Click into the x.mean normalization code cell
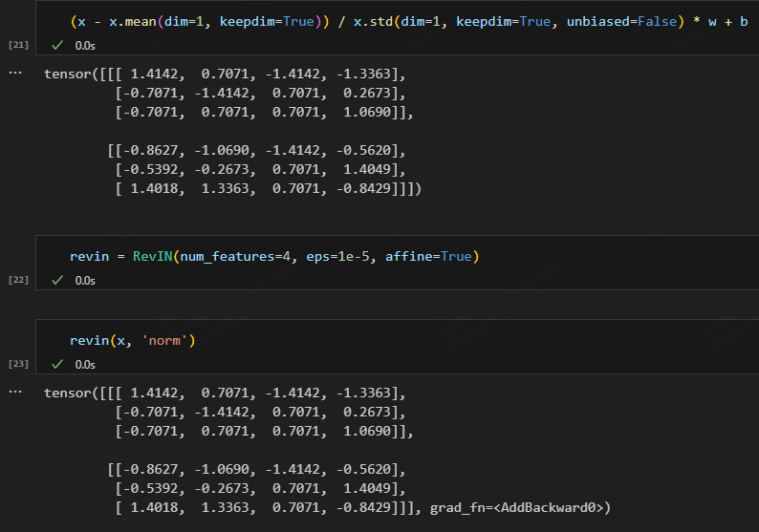The image size is (759, 532). click(397, 27)
